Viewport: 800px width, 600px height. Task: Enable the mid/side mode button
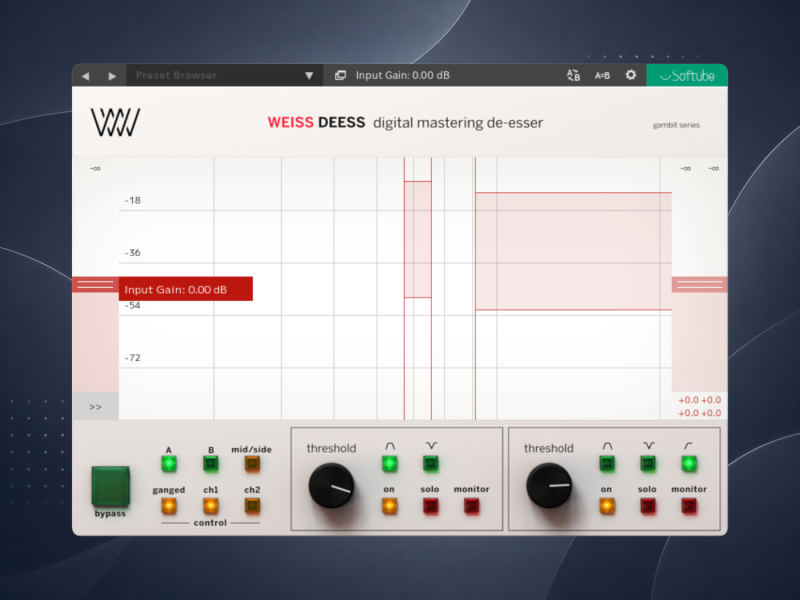[252, 464]
